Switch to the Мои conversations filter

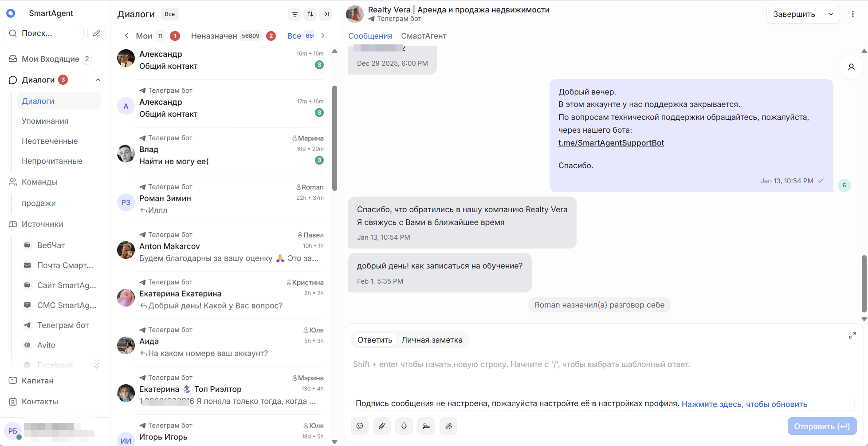[145, 36]
